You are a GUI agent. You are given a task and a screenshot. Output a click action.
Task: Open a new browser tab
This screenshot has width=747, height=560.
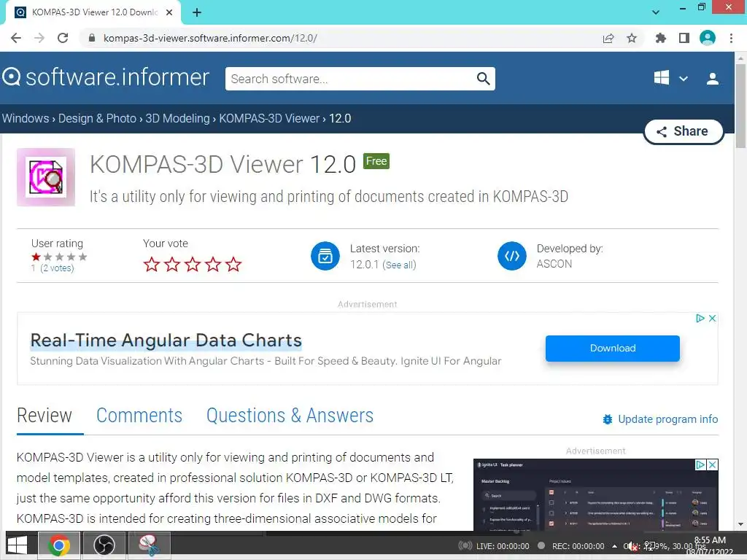click(197, 13)
